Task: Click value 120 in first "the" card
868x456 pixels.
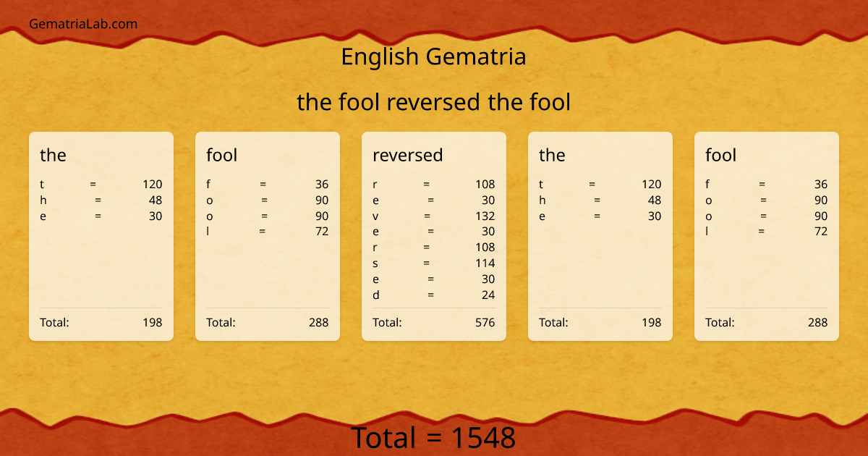Action: pos(152,185)
